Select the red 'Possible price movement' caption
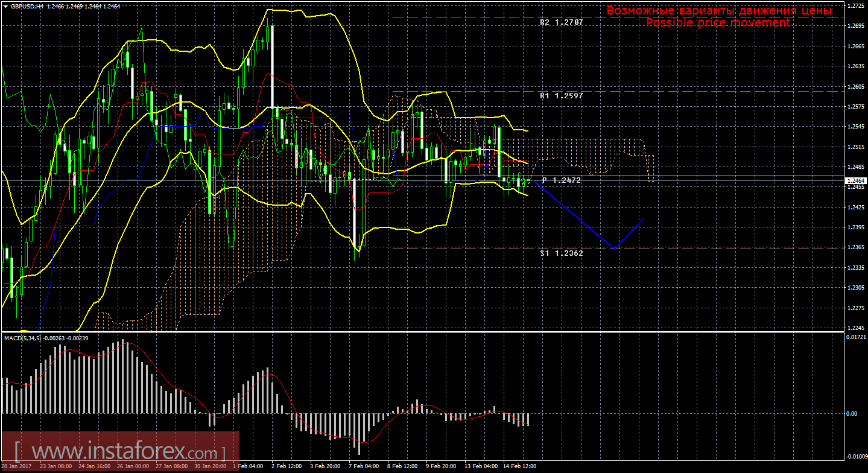Viewport: 868px width, 473px height. click(718, 22)
